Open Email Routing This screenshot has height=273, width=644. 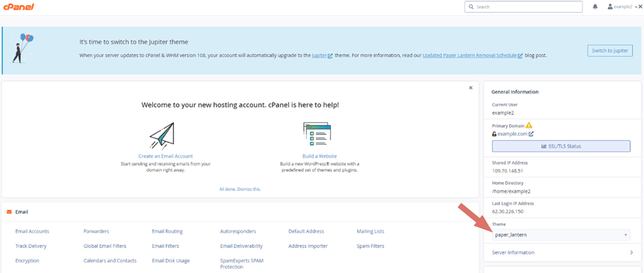(x=167, y=231)
